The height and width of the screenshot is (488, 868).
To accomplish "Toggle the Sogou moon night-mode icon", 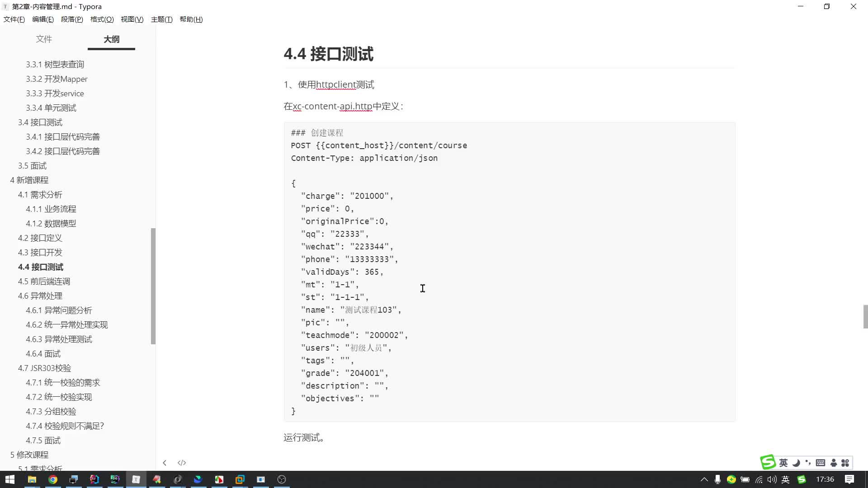I will tap(796, 463).
